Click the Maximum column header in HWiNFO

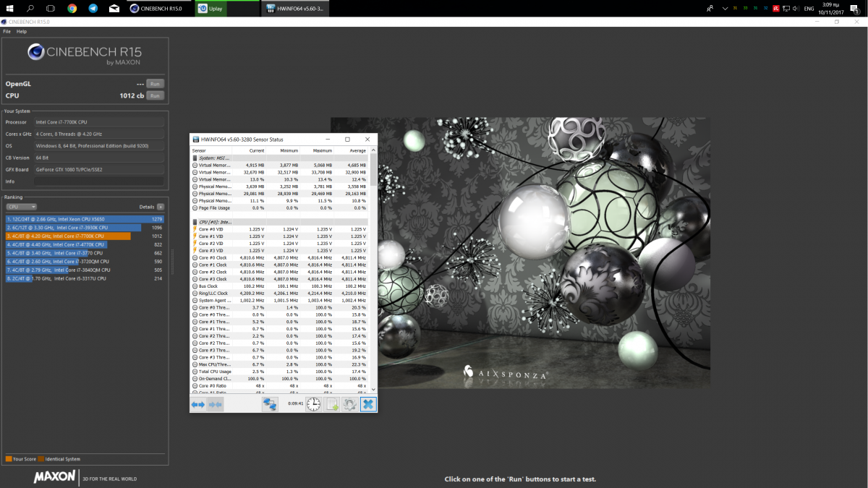(x=318, y=150)
